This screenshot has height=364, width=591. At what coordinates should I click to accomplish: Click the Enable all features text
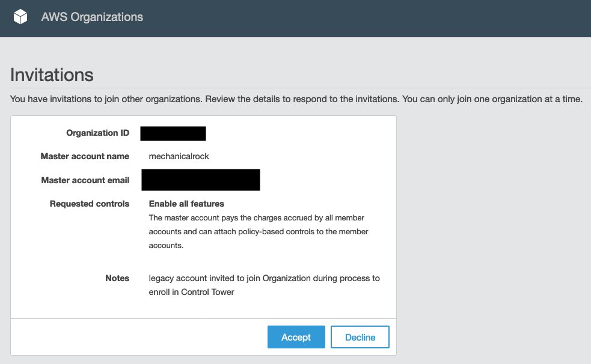186,204
